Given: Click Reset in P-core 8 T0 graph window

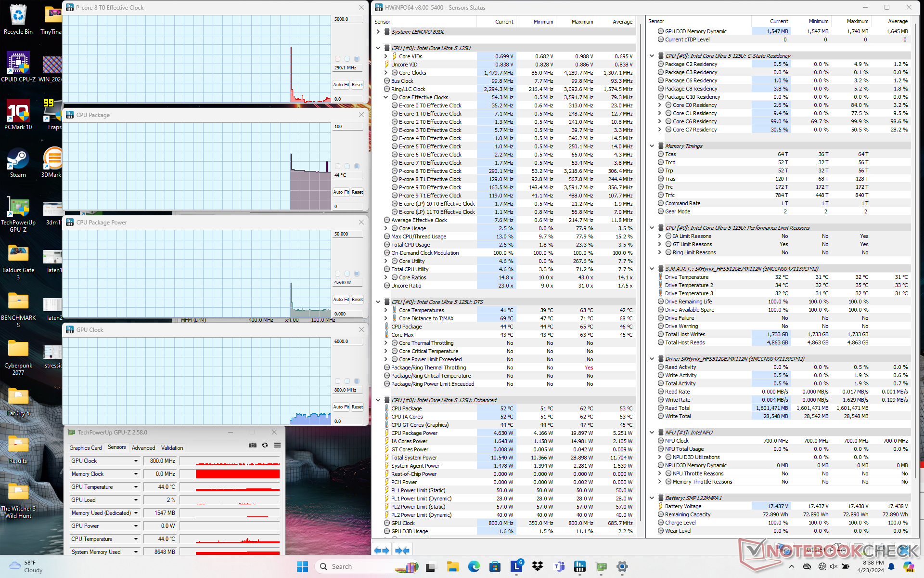Looking at the screenshot, I should (358, 85).
